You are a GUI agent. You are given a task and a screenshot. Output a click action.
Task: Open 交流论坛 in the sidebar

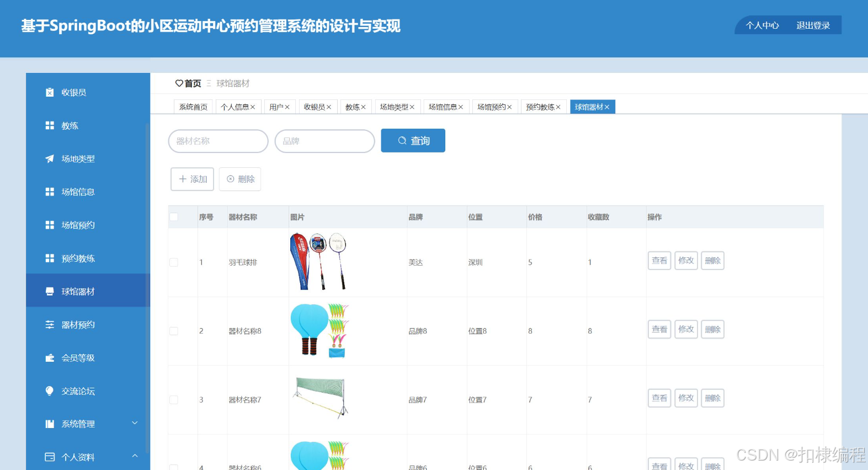tap(88, 391)
